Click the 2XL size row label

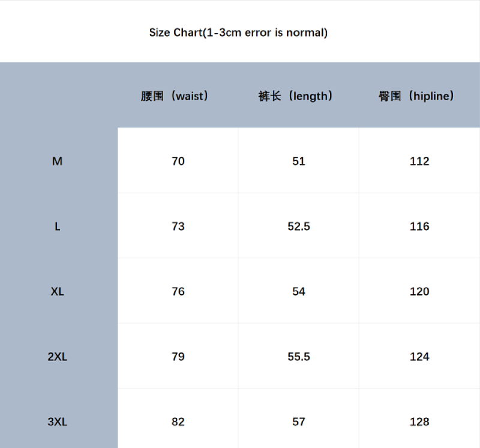tap(57, 357)
